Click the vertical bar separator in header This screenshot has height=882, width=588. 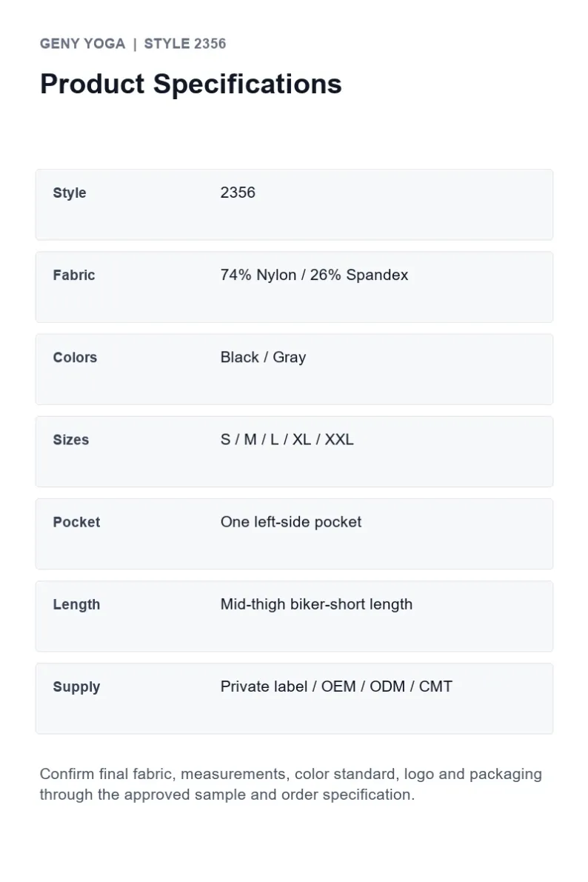[135, 44]
